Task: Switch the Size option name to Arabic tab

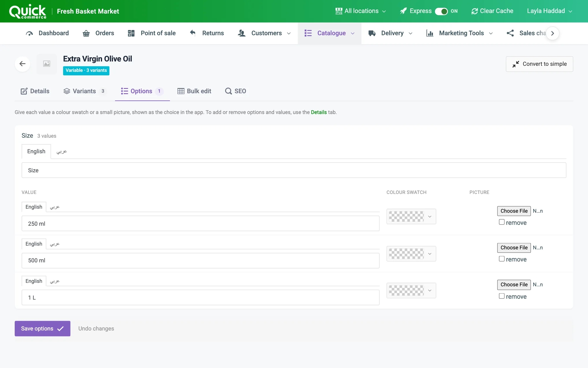Action: [x=62, y=152]
